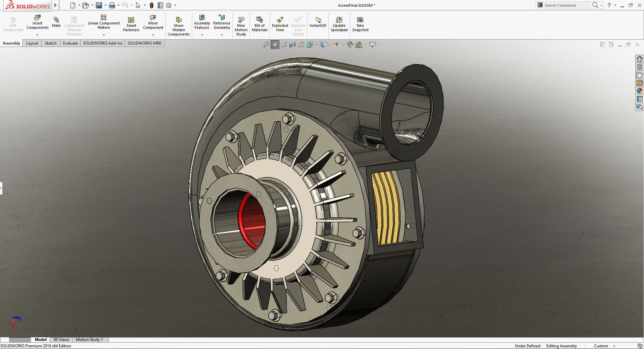Select the Mate tool
Viewport: 644px width, 349px height.
click(x=56, y=22)
